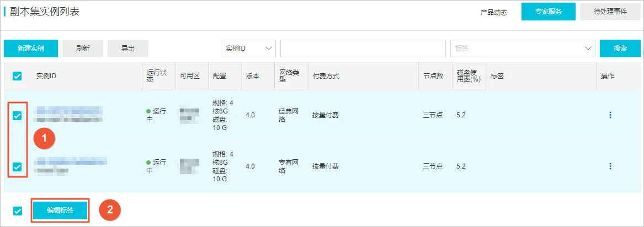644x227 pixels.
Task: Expand the 标签 filter dropdown
Action: coord(523,48)
